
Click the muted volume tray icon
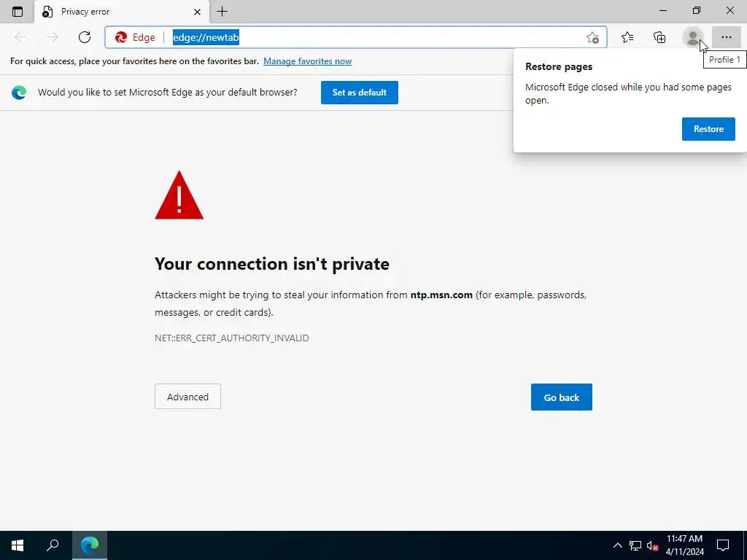click(x=653, y=545)
